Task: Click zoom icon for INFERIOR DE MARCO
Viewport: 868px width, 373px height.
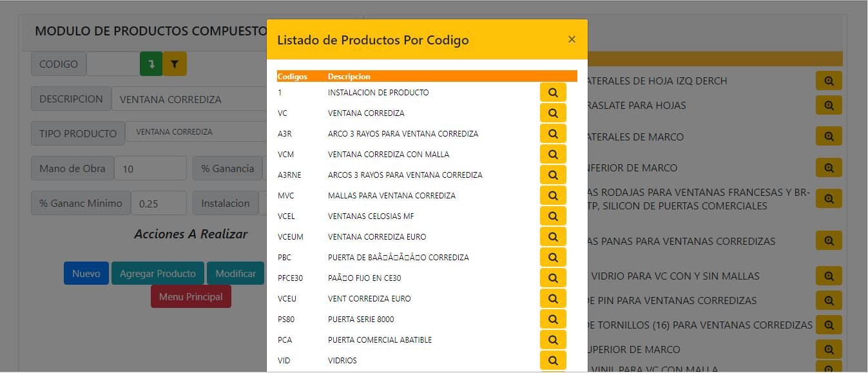Action: click(829, 167)
